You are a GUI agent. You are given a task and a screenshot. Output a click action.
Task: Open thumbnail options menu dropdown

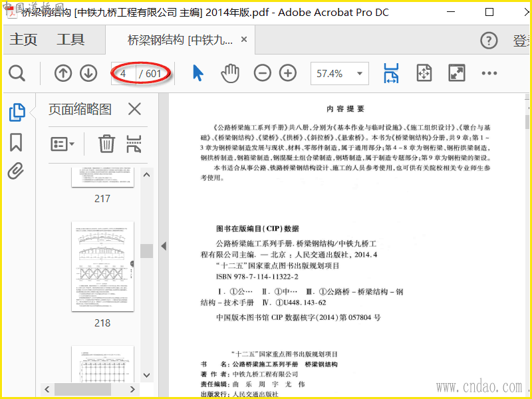(x=63, y=144)
